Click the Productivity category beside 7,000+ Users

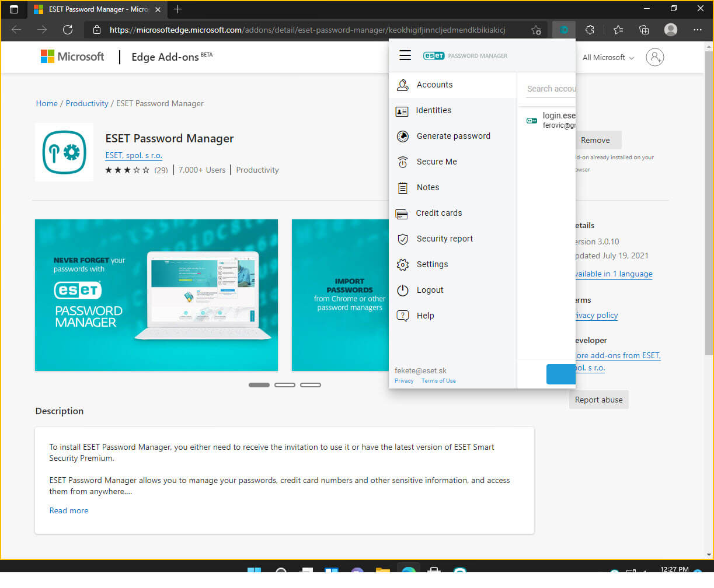(257, 170)
